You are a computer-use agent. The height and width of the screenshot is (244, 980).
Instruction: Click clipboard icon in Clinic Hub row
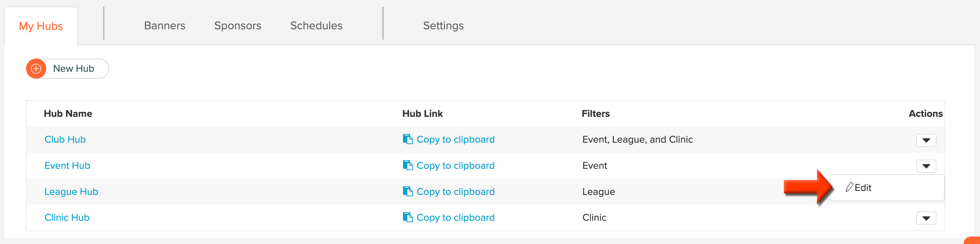pos(407,217)
